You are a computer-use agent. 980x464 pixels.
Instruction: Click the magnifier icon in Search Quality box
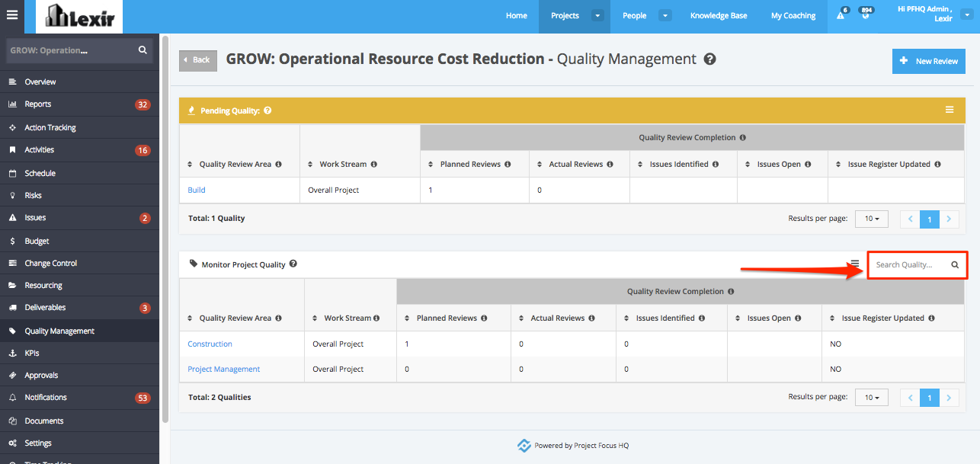click(x=955, y=265)
